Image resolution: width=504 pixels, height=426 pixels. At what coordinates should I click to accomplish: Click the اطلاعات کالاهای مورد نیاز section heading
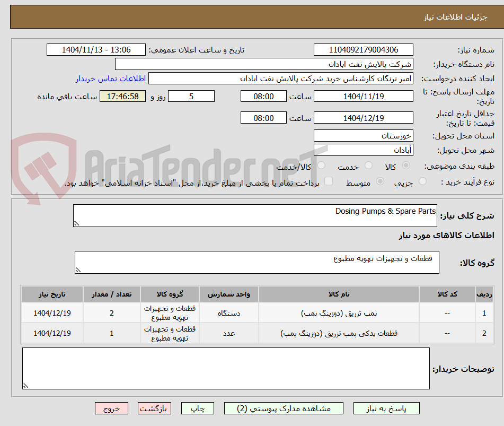(446, 236)
